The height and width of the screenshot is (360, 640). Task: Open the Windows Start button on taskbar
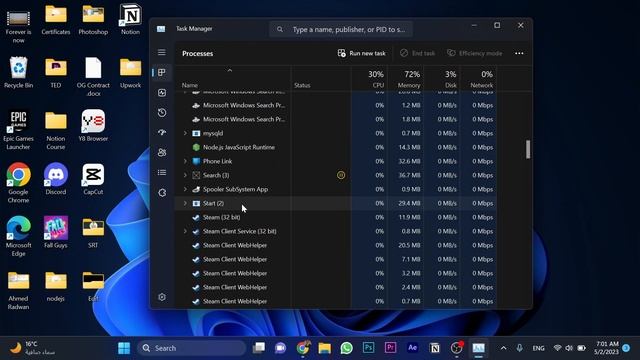[x=124, y=348]
